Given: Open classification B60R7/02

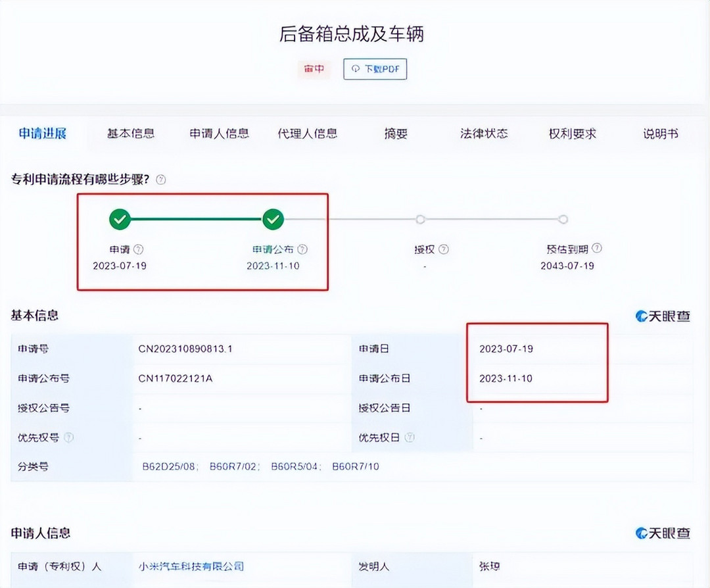Looking at the screenshot, I should 234,466.
